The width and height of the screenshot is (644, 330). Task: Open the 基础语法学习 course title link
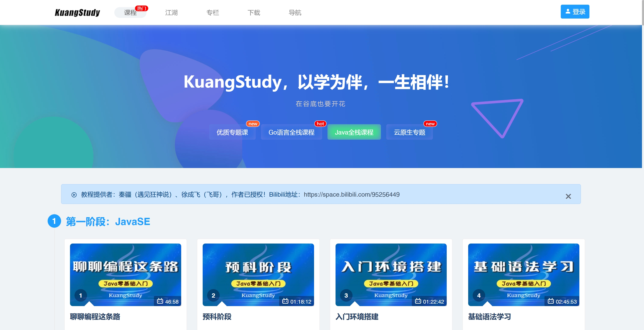(489, 317)
